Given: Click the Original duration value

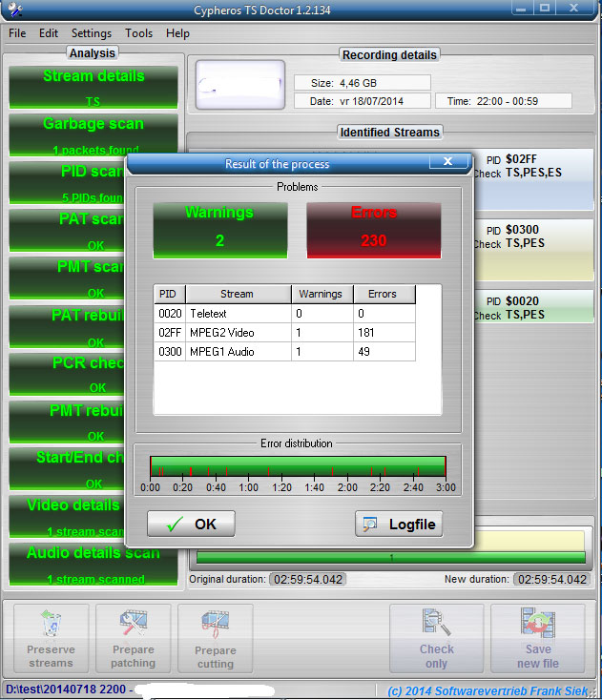Looking at the screenshot, I should pos(308,580).
